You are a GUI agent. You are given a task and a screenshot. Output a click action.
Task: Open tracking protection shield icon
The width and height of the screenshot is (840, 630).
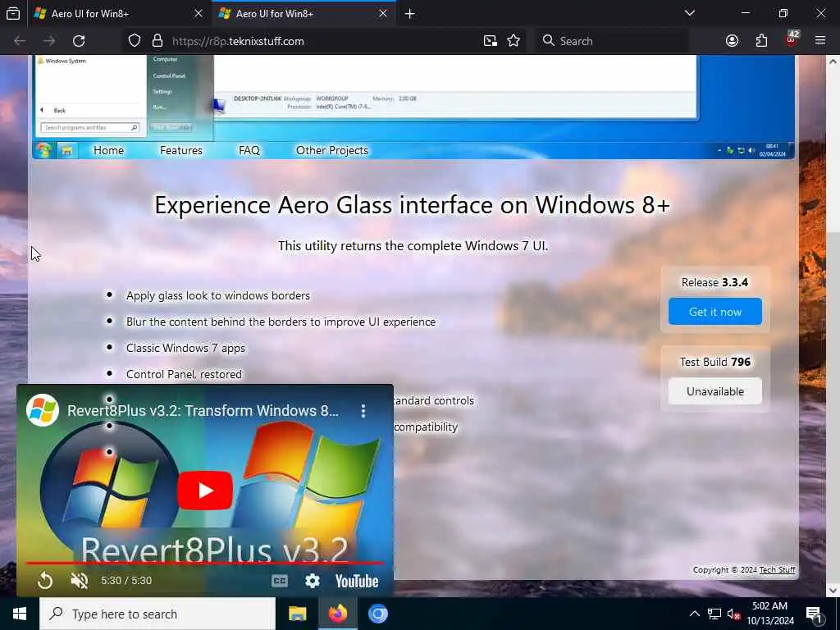[135, 41]
